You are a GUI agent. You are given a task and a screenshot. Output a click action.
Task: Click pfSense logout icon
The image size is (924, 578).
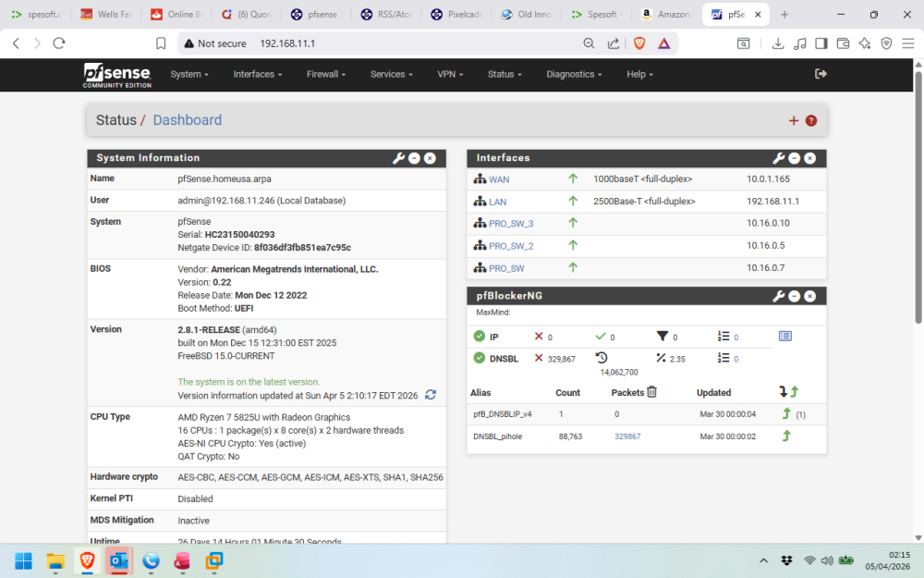(x=821, y=74)
